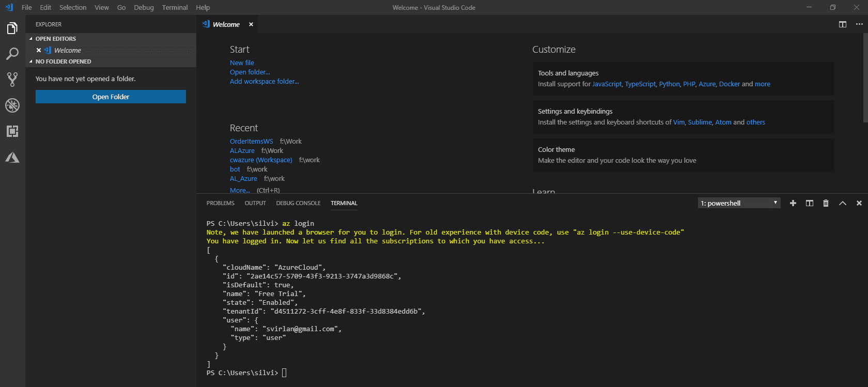Open recent cwazure (Workspace)
Image resolution: width=868 pixels, height=387 pixels.
click(261, 160)
